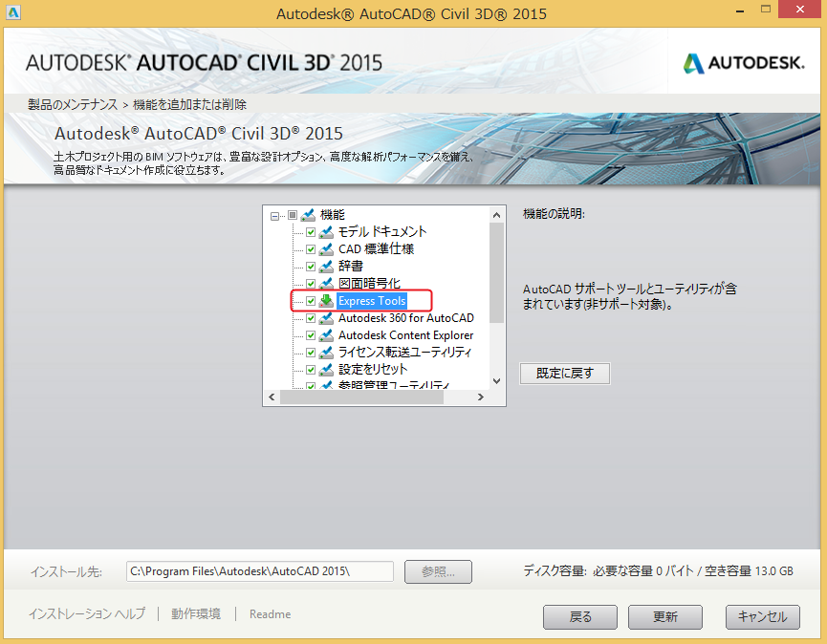
Task: Click the feature list scroll up arrow
Action: click(496, 215)
